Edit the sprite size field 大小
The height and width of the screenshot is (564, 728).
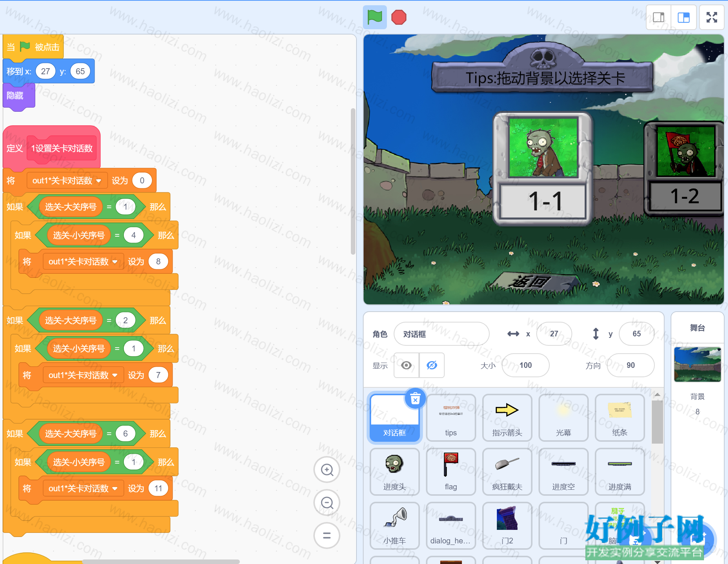[x=526, y=365]
